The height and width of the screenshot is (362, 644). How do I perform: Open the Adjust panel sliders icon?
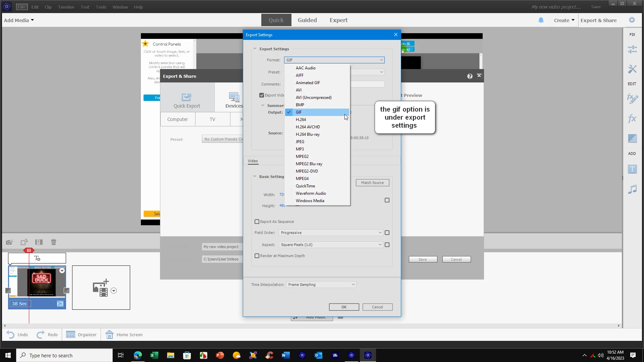632,50
